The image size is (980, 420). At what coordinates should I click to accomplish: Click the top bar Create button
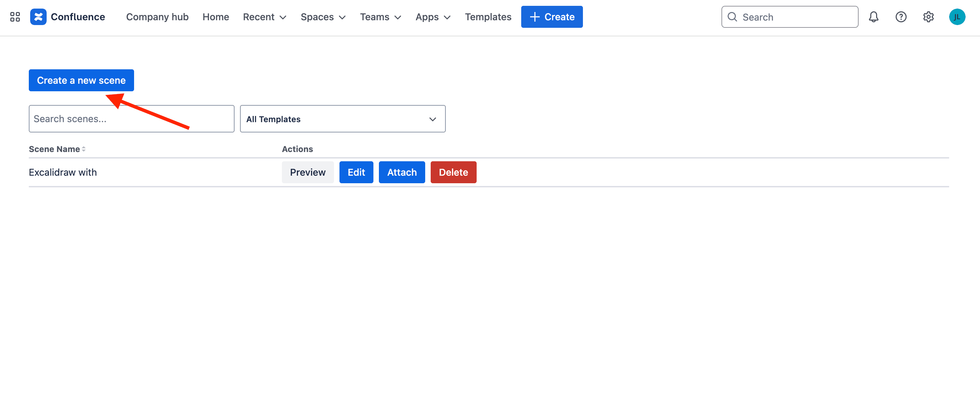552,17
